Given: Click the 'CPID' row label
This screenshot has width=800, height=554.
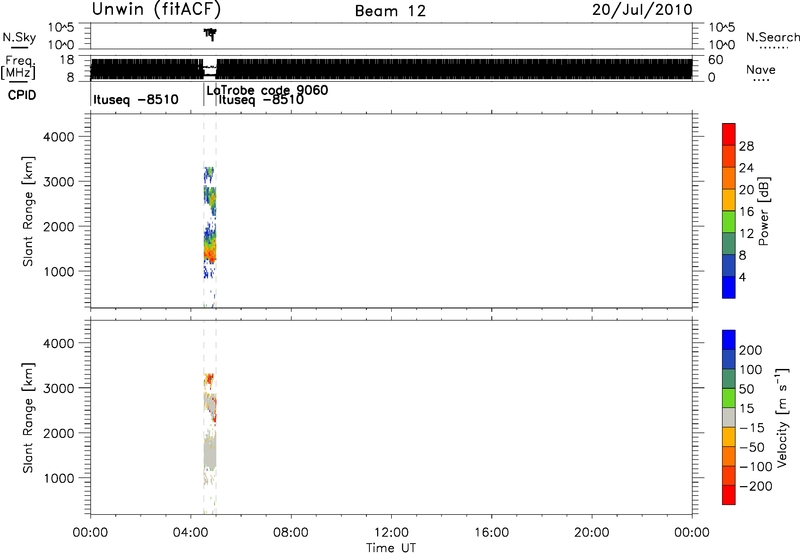Looking at the screenshot, I should click(x=21, y=95).
